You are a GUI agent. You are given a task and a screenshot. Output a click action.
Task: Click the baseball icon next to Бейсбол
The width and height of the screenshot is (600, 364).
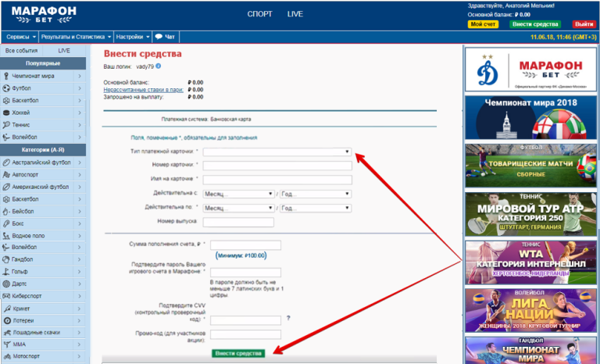click(x=6, y=211)
